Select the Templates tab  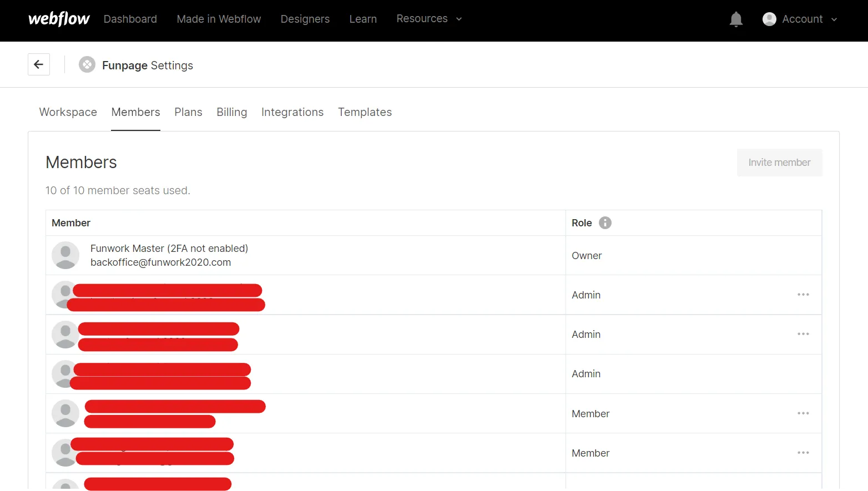(x=365, y=112)
